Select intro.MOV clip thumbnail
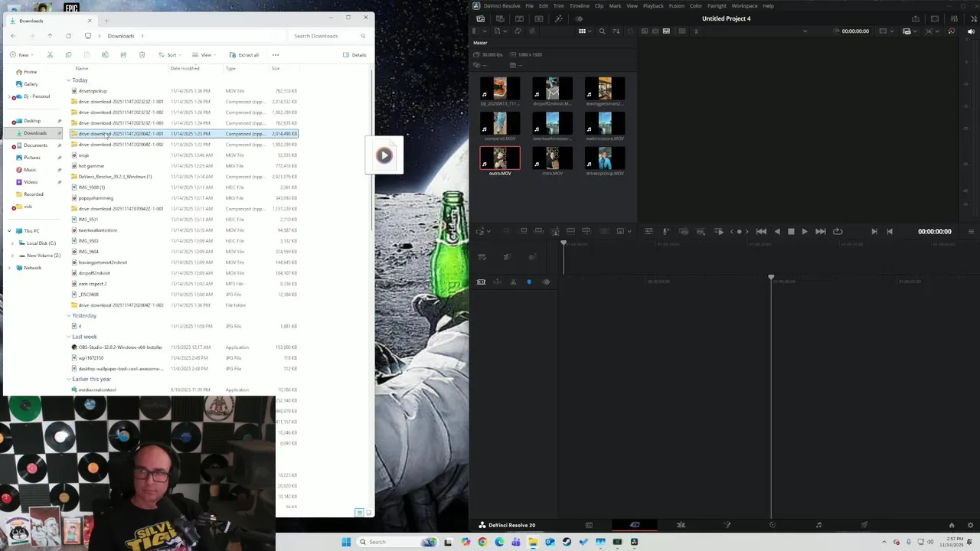Viewport: 980px width, 551px height. (552, 158)
